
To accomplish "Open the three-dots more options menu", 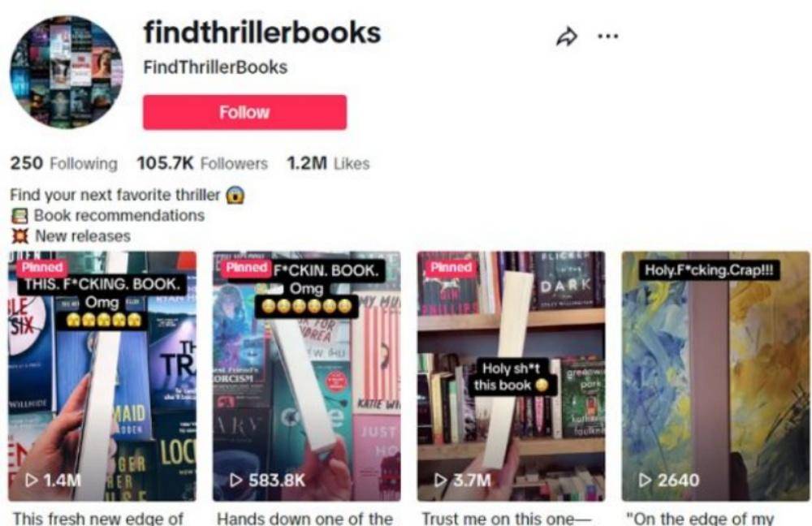I will tap(608, 37).
